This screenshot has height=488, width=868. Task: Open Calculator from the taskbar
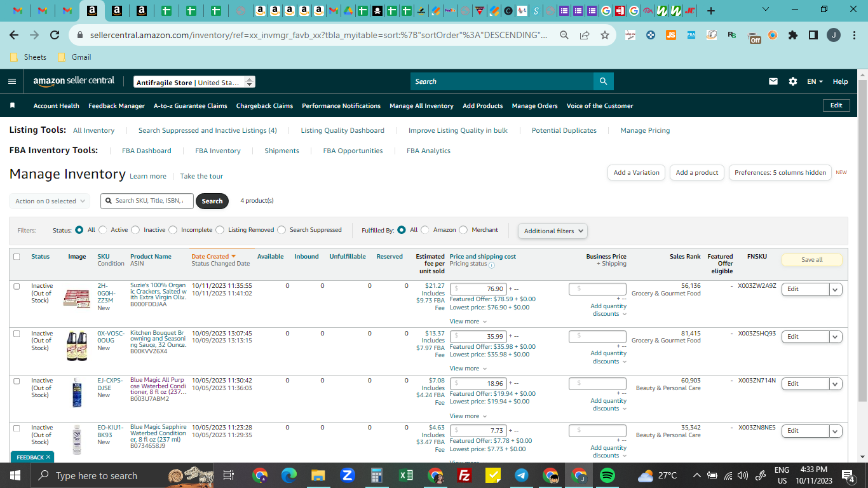tap(376, 475)
